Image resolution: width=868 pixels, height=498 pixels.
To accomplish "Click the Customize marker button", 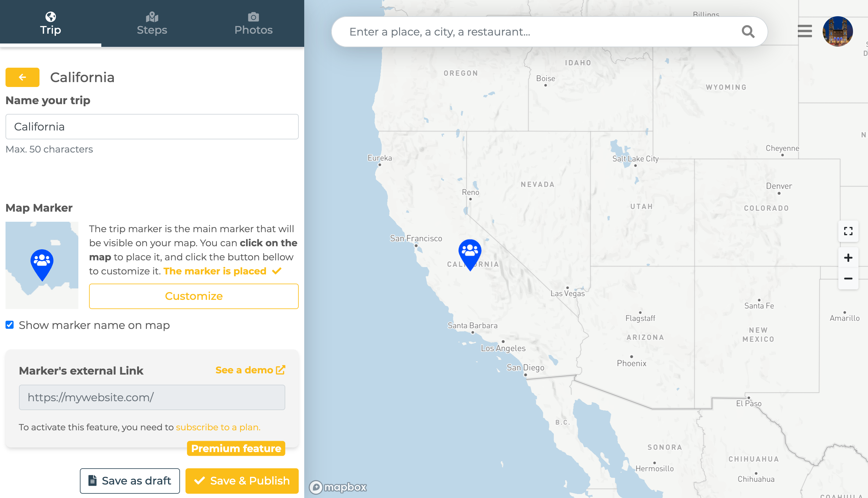I will [x=193, y=296].
